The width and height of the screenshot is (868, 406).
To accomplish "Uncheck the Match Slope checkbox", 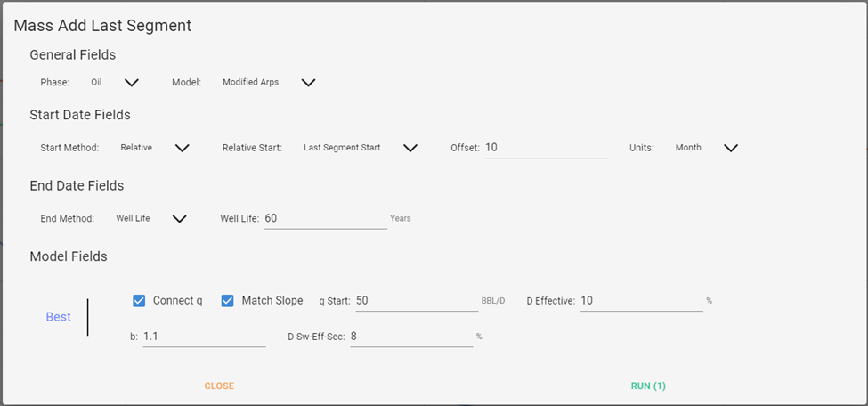I will pos(228,301).
